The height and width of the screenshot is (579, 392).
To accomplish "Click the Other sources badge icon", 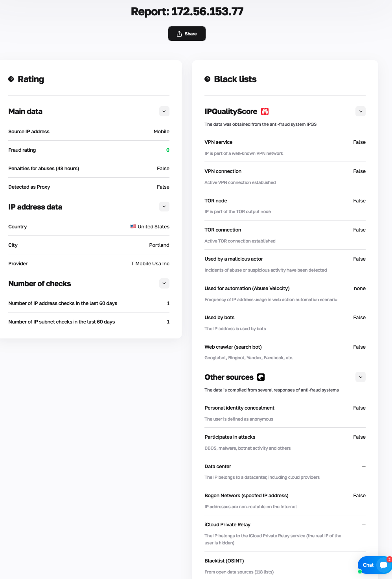I will [261, 377].
